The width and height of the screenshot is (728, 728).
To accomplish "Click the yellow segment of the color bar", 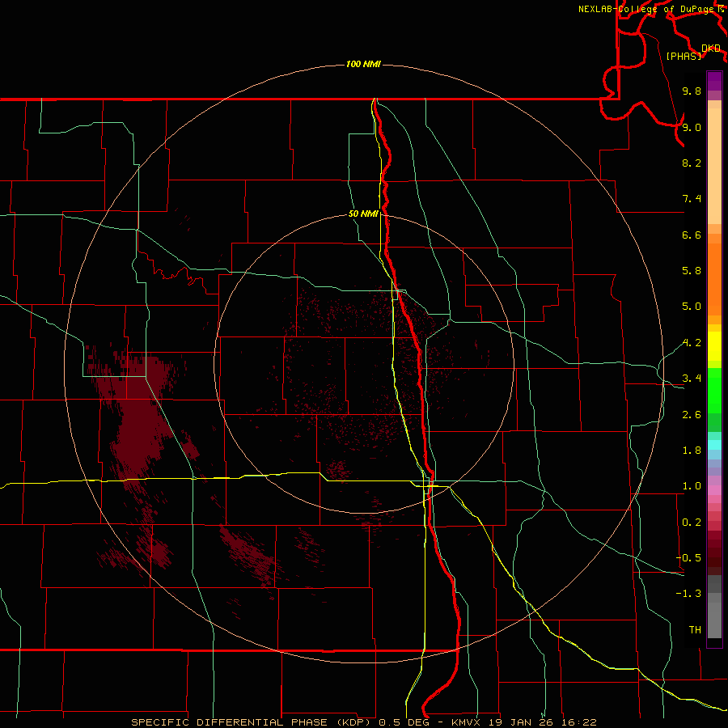I will (x=714, y=346).
